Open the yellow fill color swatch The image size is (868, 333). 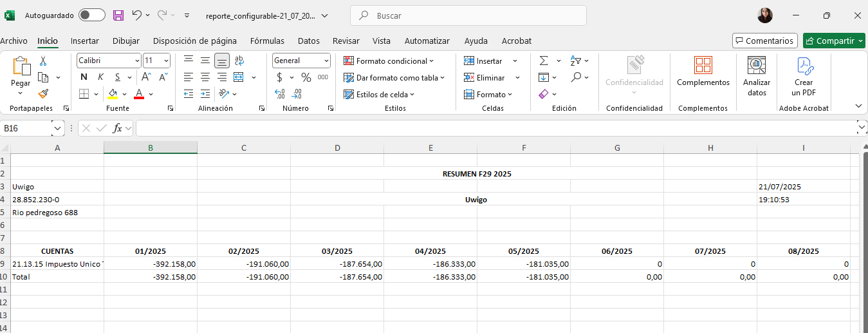[x=113, y=94]
